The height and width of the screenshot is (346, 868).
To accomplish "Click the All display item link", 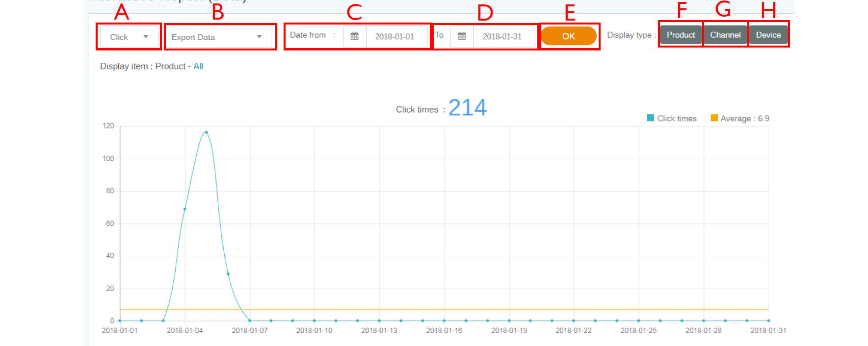I will pos(198,66).
